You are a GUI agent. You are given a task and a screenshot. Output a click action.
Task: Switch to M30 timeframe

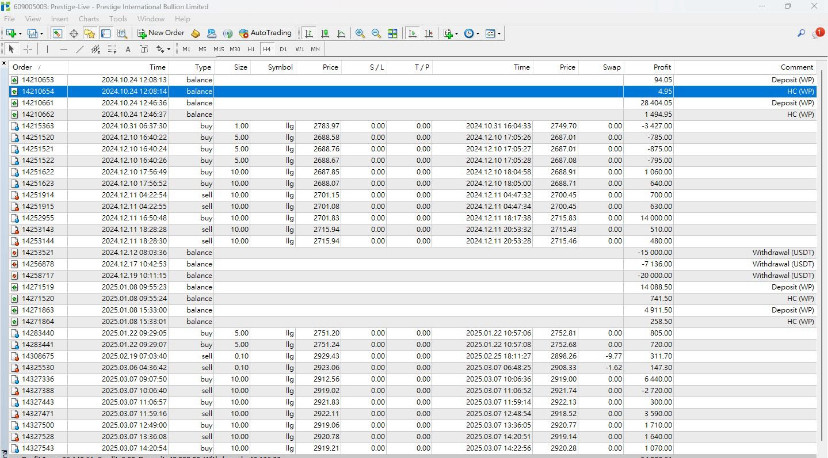pos(235,48)
